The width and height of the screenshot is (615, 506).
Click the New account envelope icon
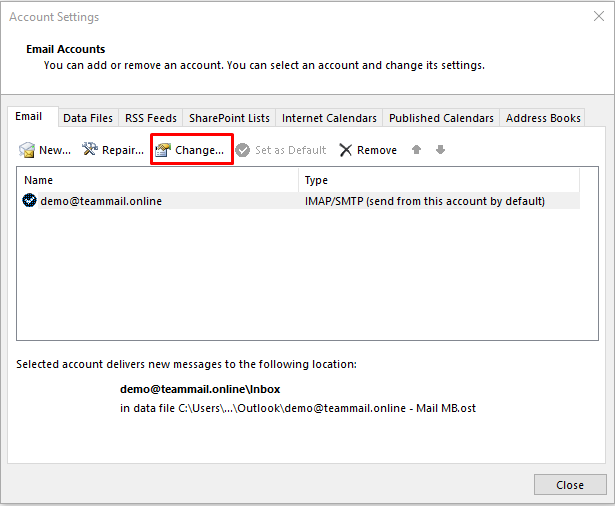[27, 150]
